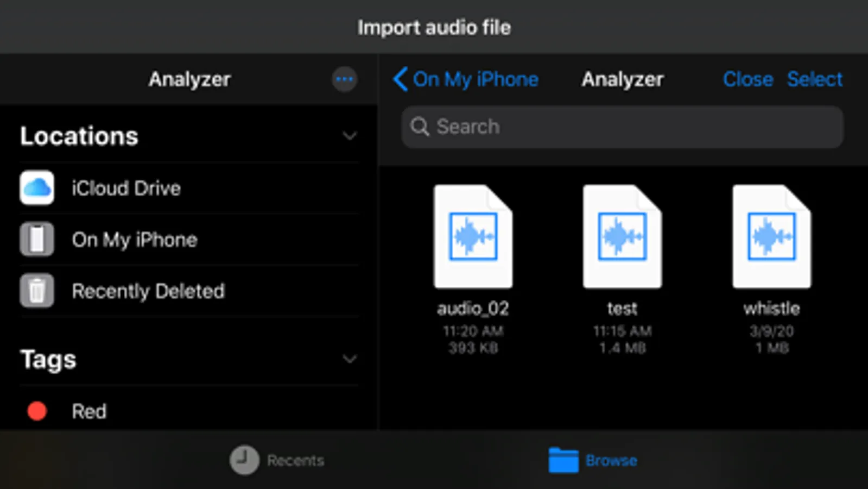Switch to the Recents tab label
This screenshot has width=868, height=489.
pos(296,461)
